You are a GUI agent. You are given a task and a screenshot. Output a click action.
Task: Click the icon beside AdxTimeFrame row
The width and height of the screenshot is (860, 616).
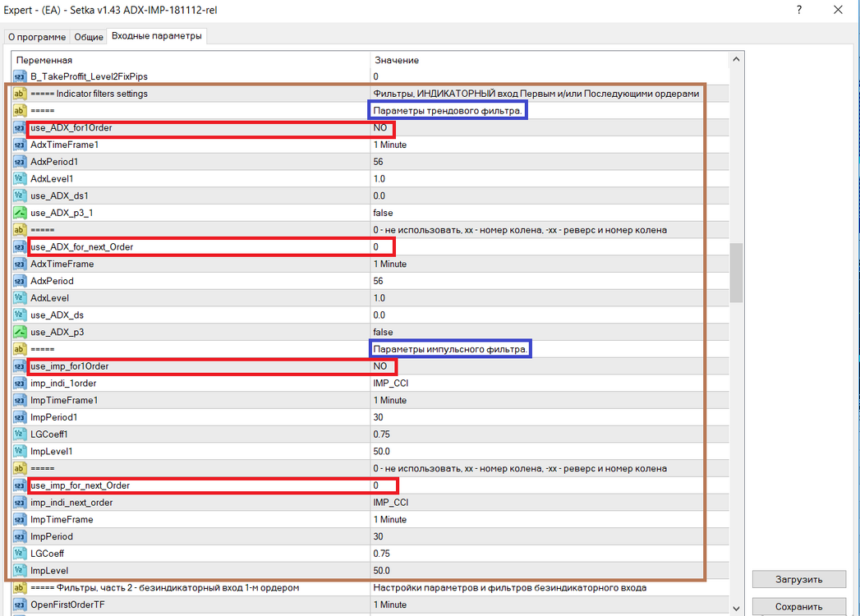(20, 264)
